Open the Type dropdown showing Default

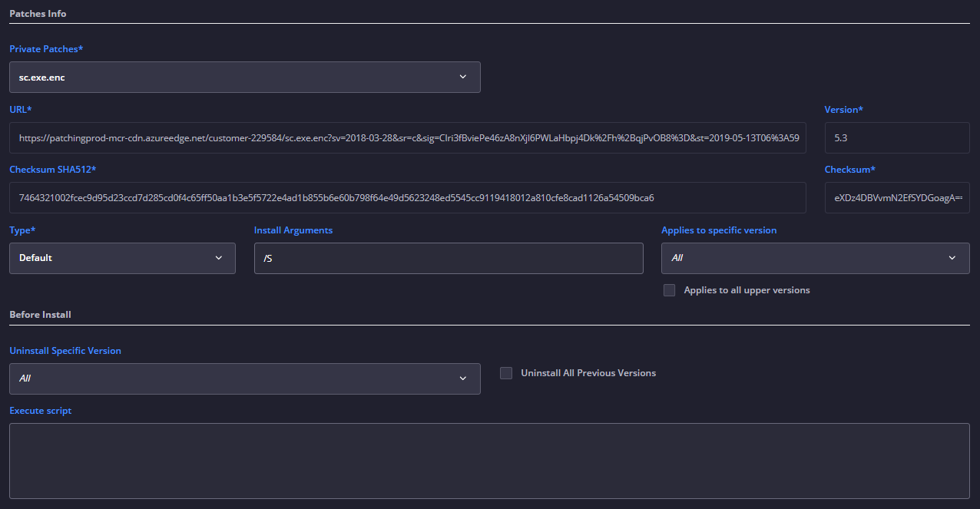pyautogui.click(x=122, y=258)
